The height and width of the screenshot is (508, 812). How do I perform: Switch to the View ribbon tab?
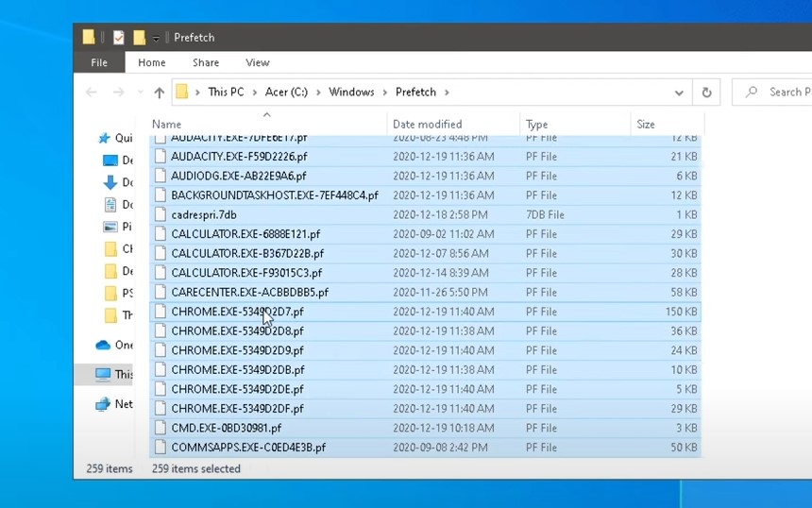click(258, 62)
